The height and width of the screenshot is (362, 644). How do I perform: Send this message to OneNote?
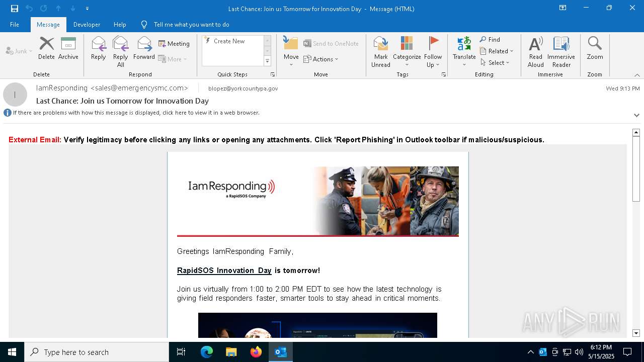click(x=331, y=44)
